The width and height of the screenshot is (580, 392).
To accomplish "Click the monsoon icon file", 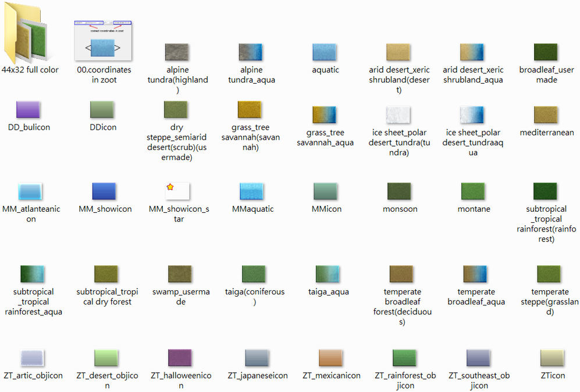I will point(399,191).
